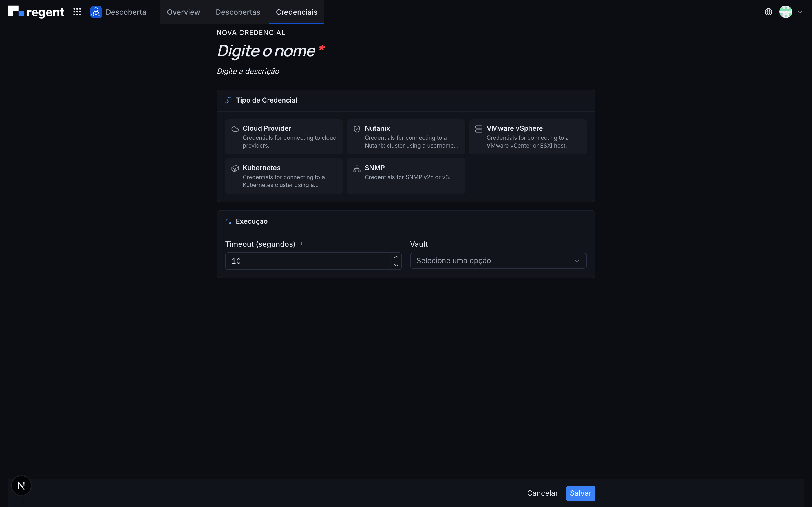Click the key icon beside Tipo de Credencial
The height and width of the screenshot is (507, 812).
pyautogui.click(x=228, y=100)
